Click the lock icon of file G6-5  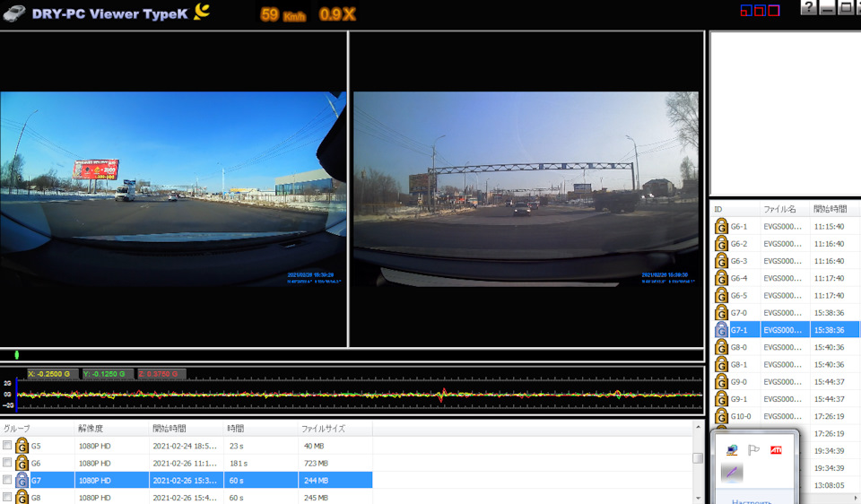721,296
